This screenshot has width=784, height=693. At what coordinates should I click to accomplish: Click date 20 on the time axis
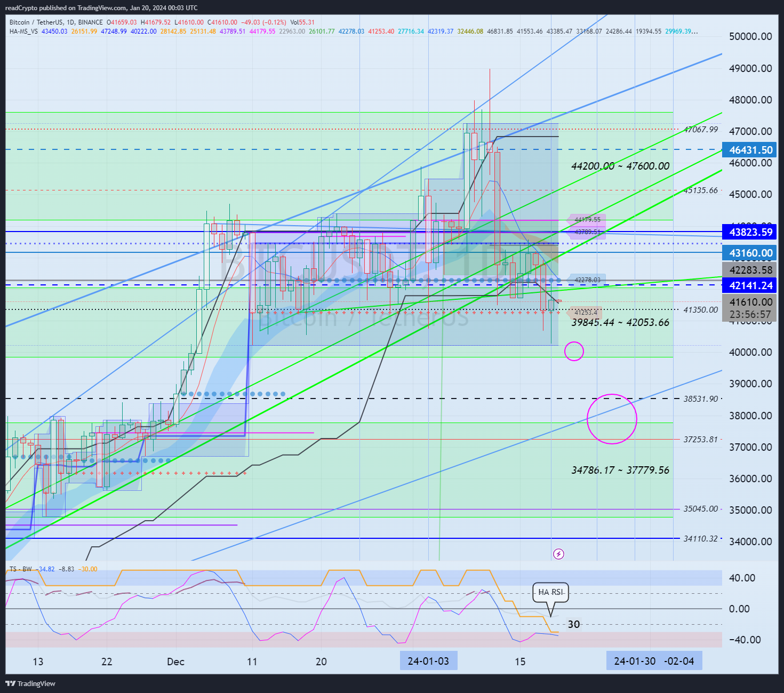coord(321,662)
